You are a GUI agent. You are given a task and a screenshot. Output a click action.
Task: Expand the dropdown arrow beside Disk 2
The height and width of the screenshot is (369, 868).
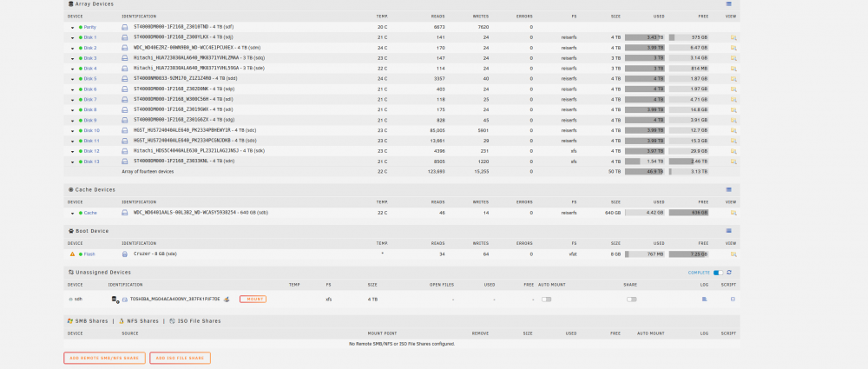click(x=73, y=49)
